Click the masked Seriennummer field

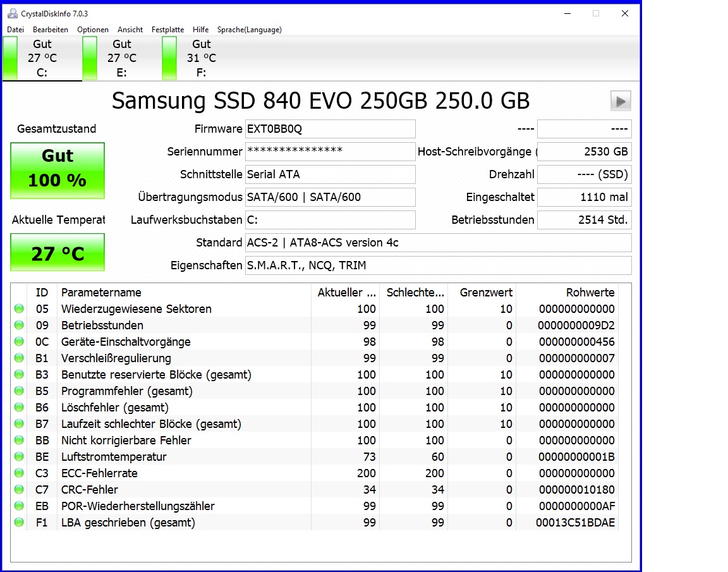[330, 152]
